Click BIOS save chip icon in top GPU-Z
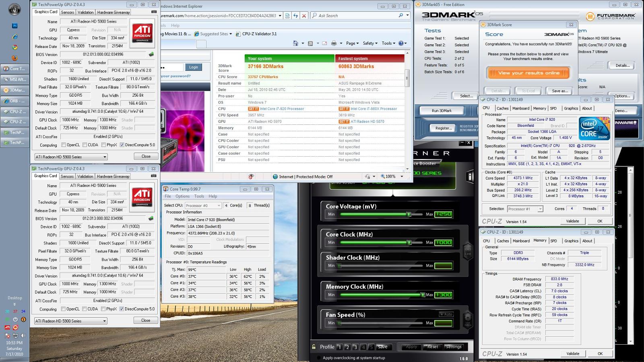644x362 pixels. click(151, 54)
